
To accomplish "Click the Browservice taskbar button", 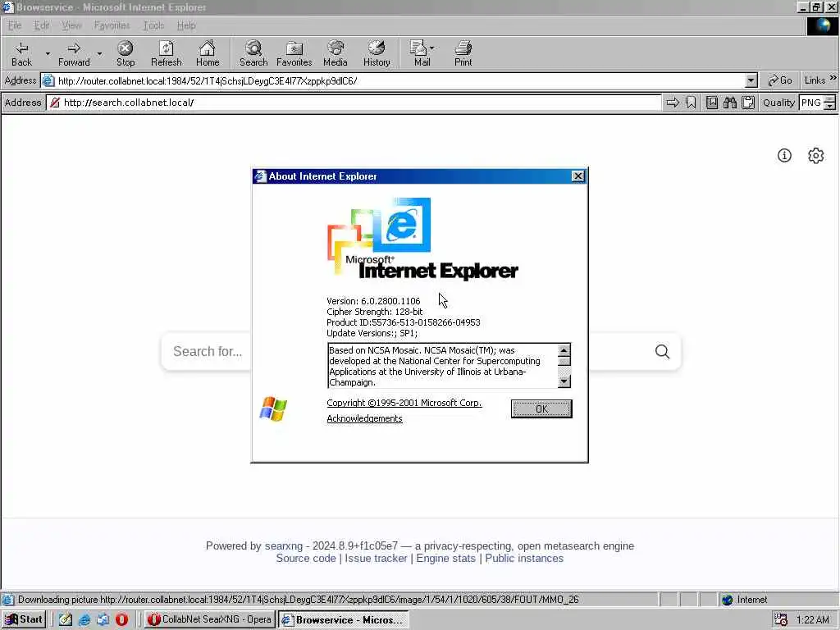I will coord(344,619).
